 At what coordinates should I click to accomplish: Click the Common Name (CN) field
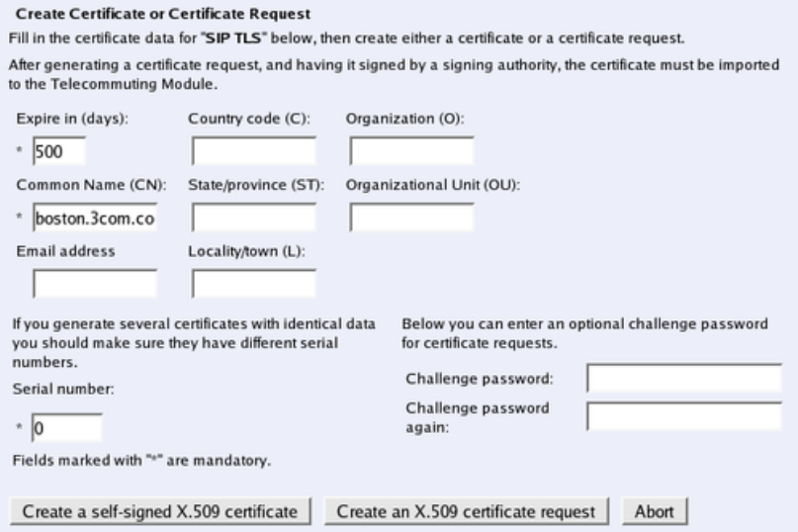click(x=95, y=218)
